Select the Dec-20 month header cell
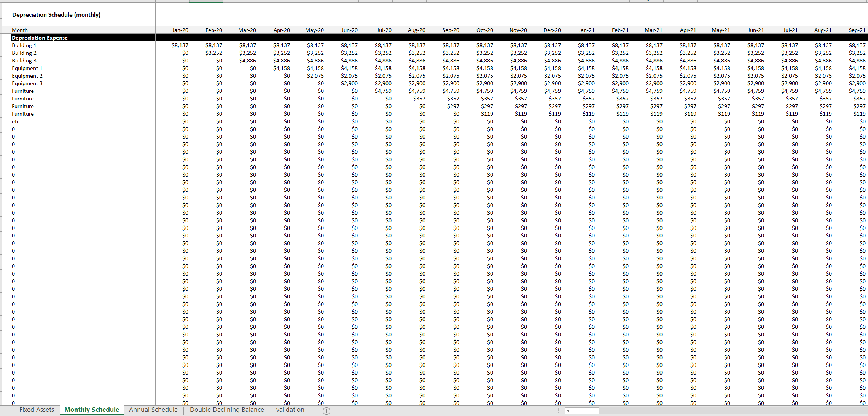Screen dimensions: 868x416 tap(552, 30)
